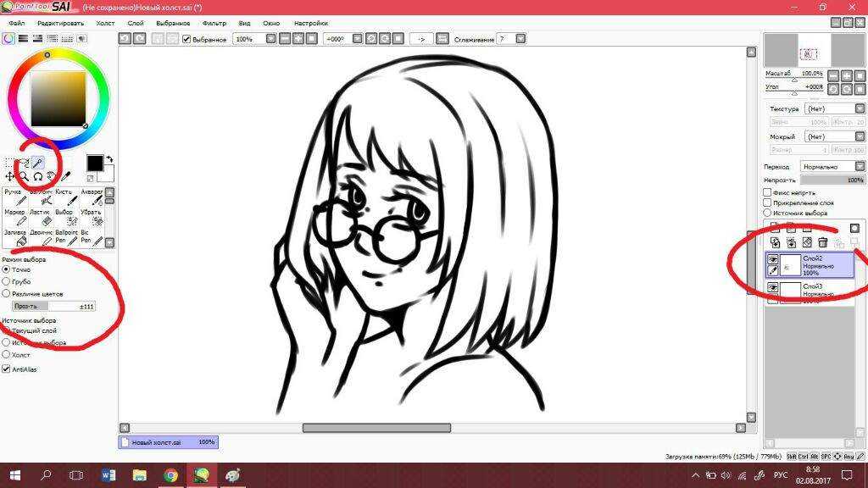This screenshot has height=488, width=868.
Task: Activate the zoom magnifier tool
Action: (x=24, y=176)
